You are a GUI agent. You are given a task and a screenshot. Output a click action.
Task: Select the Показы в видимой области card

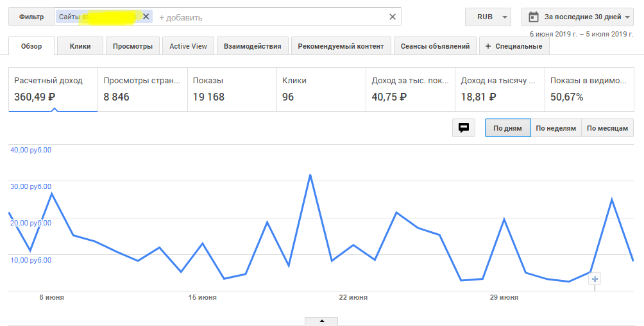coord(589,90)
